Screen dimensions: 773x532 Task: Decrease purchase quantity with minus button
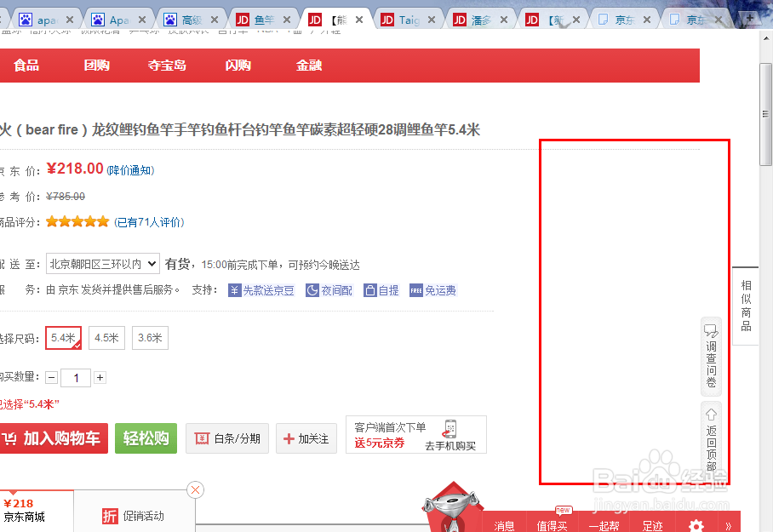pos(52,378)
